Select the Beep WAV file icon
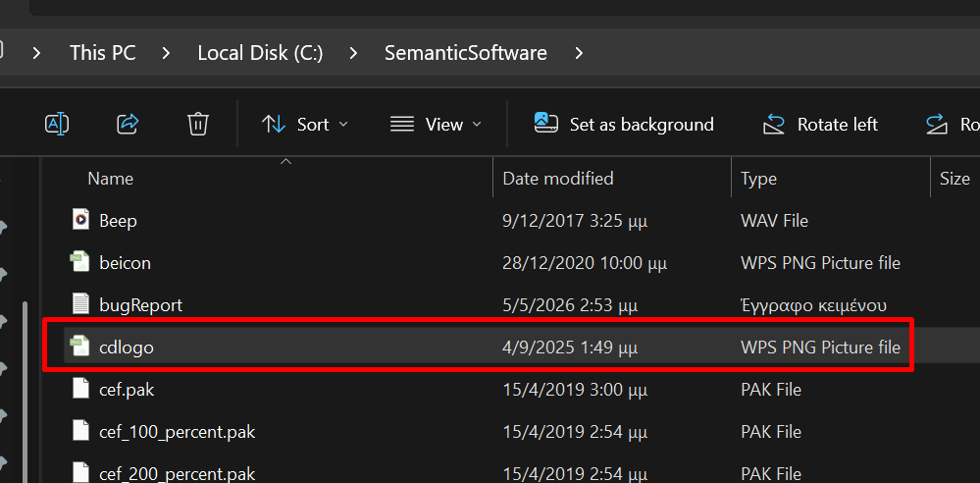The height and width of the screenshot is (483, 980). point(80,220)
